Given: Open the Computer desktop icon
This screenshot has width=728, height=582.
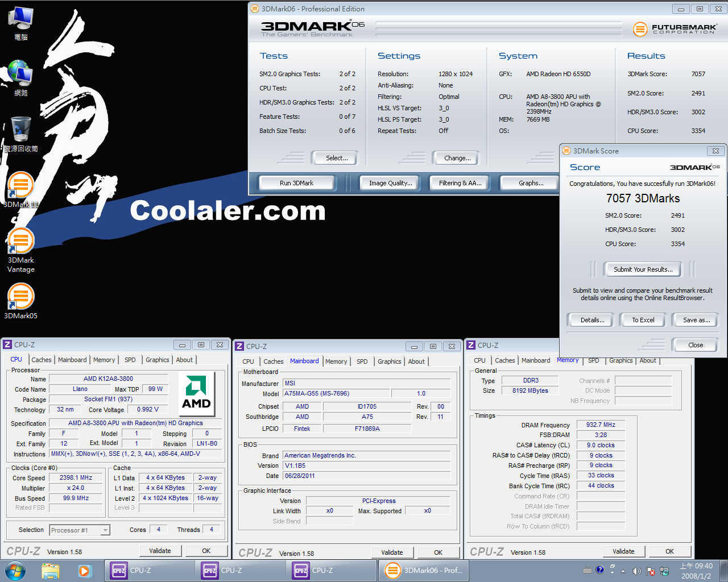Looking at the screenshot, I should point(21,23).
